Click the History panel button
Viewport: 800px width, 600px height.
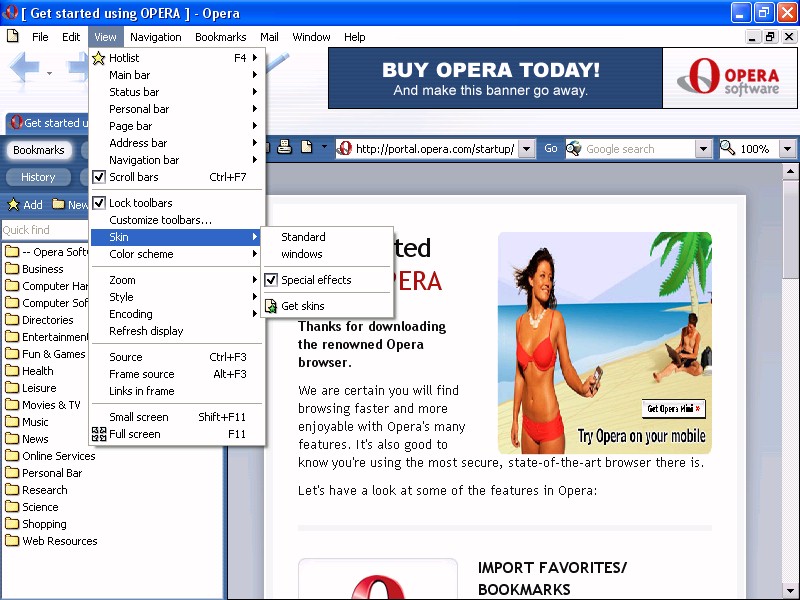[38, 177]
